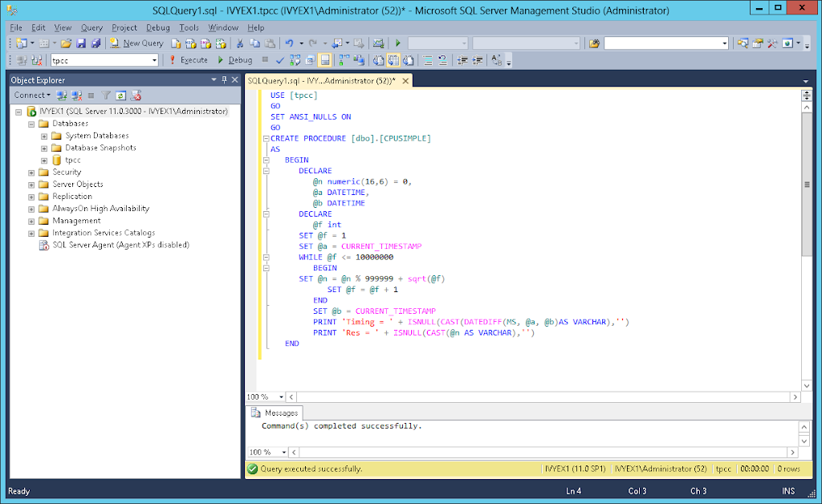
Task: Toggle Include Client Statistics button
Action: click(359, 60)
